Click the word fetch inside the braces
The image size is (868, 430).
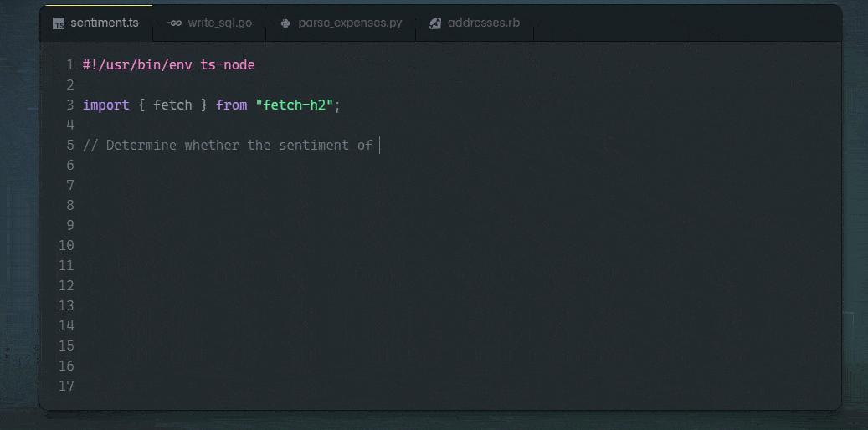(x=172, y=105)
